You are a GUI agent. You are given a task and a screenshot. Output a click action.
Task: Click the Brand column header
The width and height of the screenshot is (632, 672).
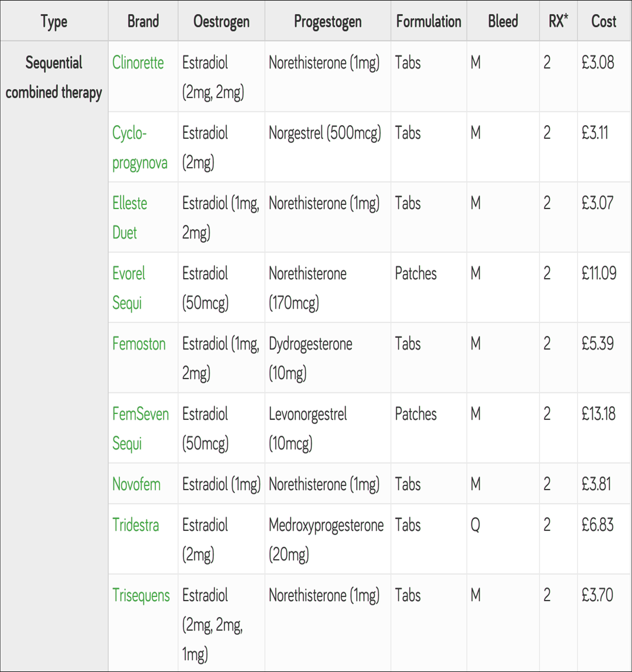143,21
